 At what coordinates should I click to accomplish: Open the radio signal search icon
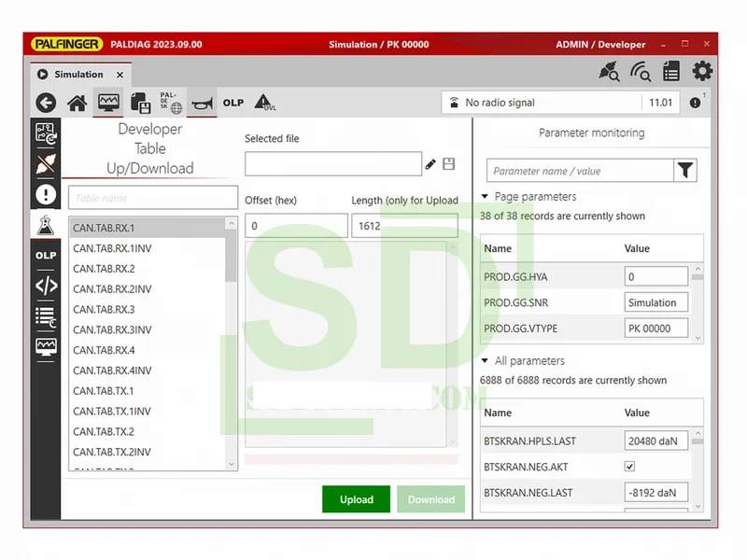[640, 72]
